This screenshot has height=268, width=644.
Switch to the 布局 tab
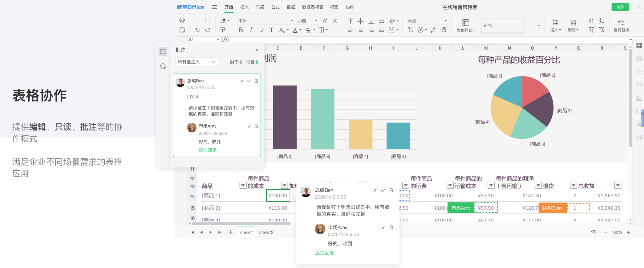pyautogui.click(x=260, y=7)
